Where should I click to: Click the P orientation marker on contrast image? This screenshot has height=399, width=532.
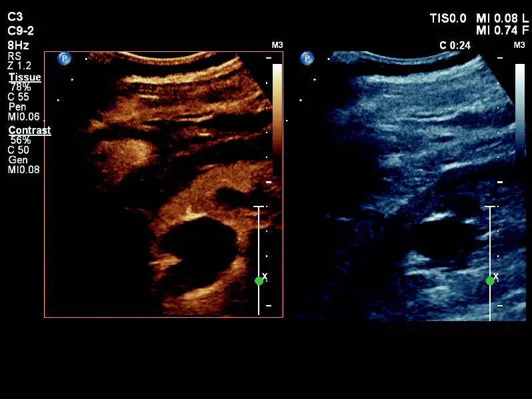pyautogui.click(x=65, y=58)
